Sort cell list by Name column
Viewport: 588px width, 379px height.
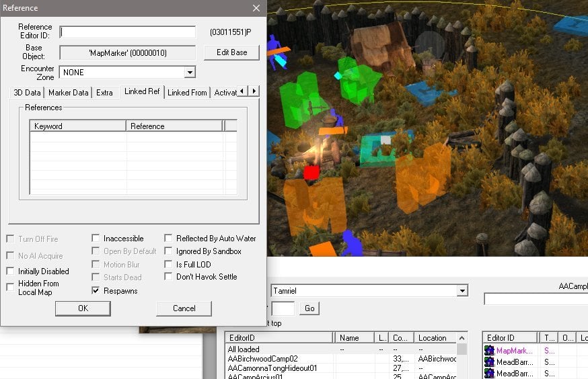coord(355,338)
